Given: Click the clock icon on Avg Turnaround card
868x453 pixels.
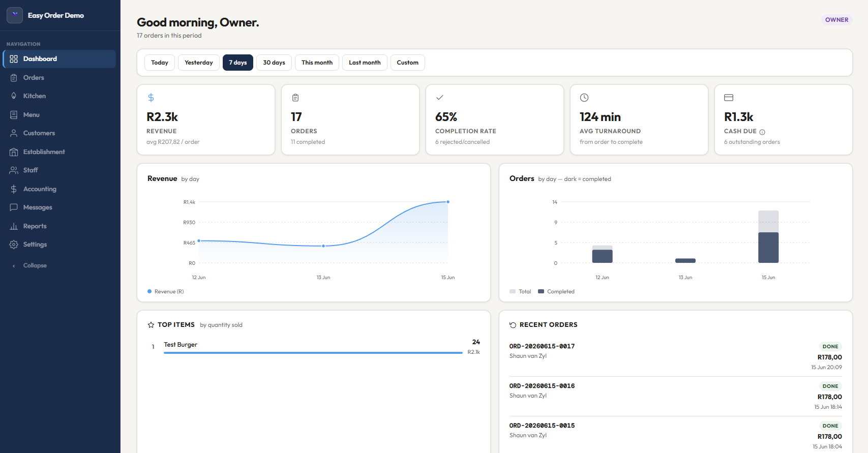Looking at the screenshot, I should pos(584,98).
